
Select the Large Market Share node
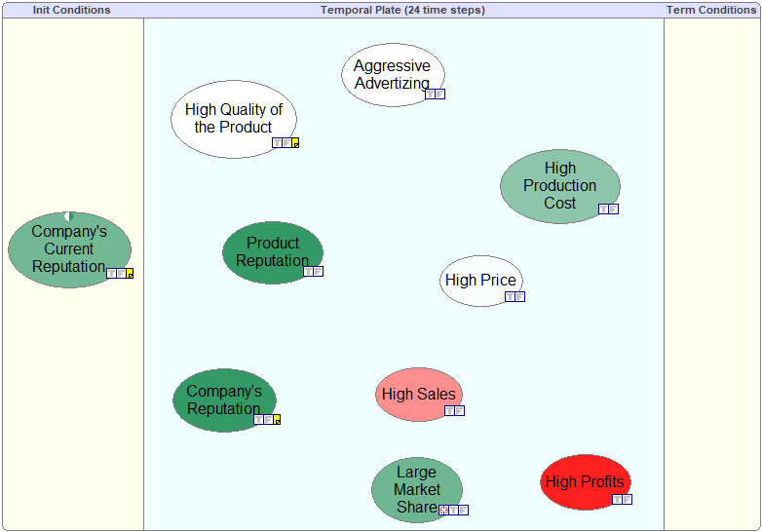coord(417,490)
